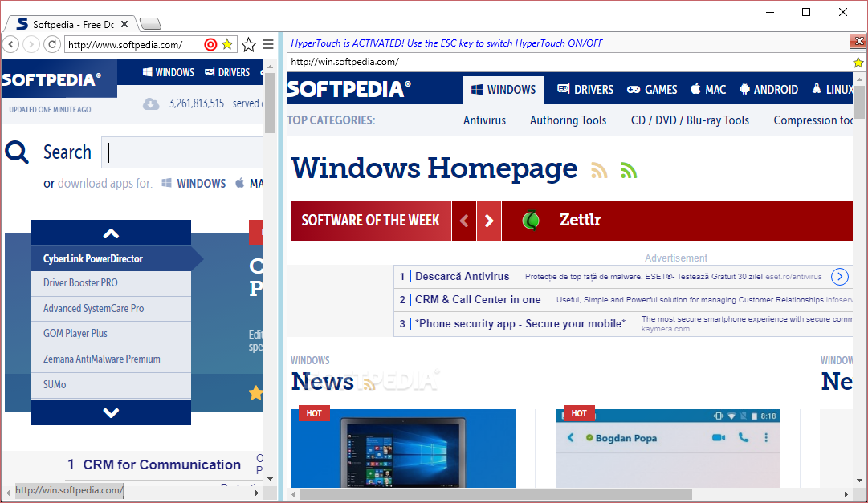This screenshot has width=868, height=503.
Task: Select SUMo in the list
Action: 111,384
